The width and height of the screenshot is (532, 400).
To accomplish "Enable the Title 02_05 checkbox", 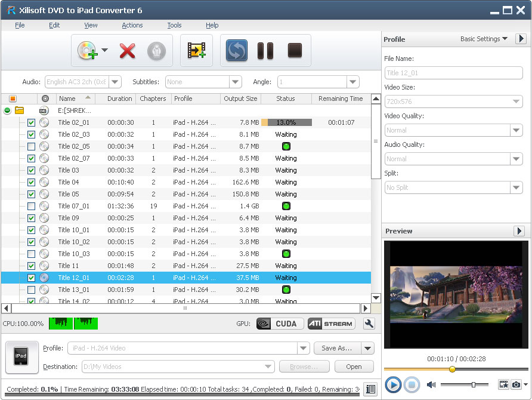I will [x=30, y=146].
